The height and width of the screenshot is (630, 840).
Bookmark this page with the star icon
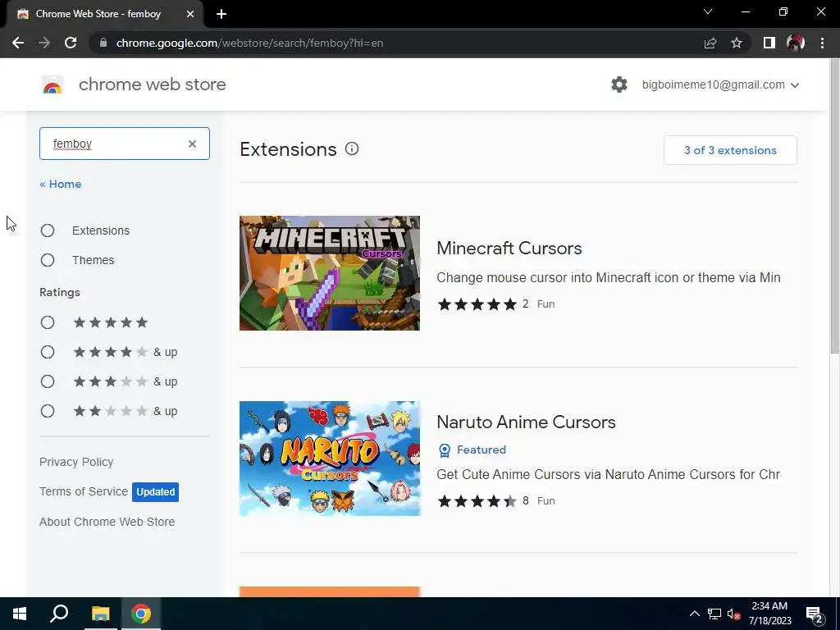737,43
